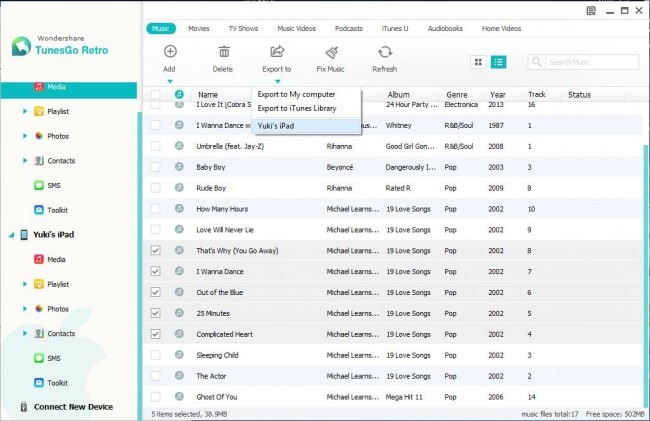Click the Fix Music broom icon
650x421 pixels.
tap(331, 52)
